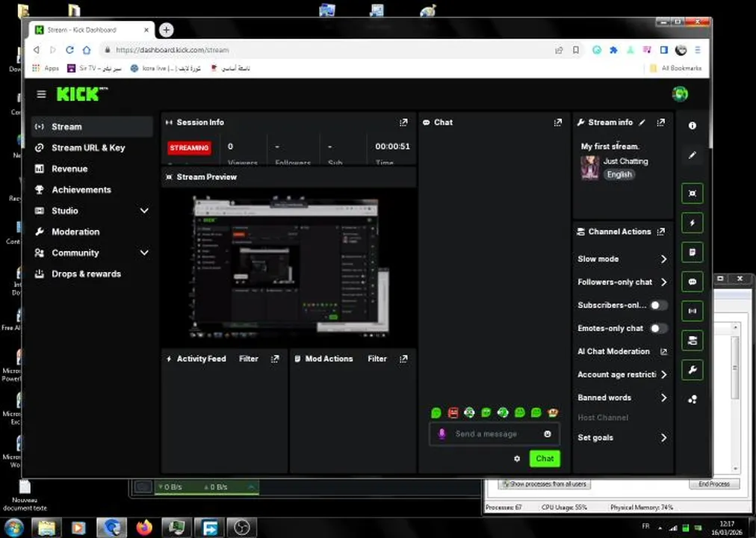Reload the page in the browser
Image resolution: width=756 pixels, height=538 pixels.
(x=69, y=49)
